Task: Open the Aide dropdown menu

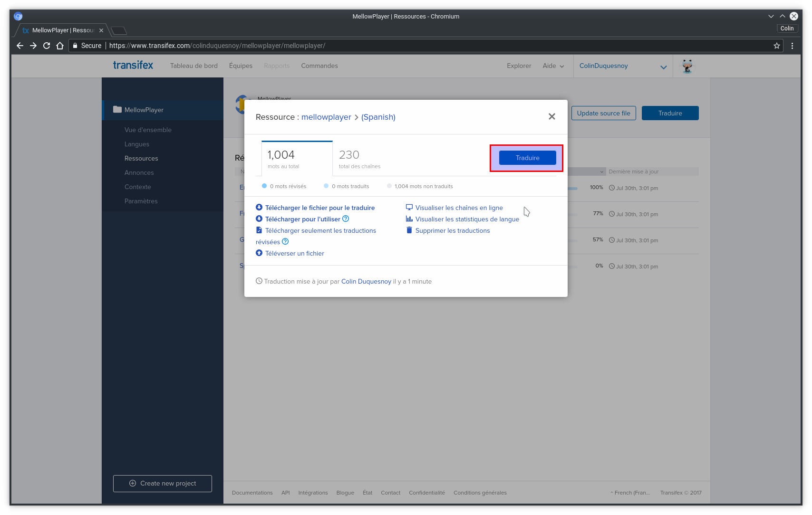Action: [x=553, y=66]
